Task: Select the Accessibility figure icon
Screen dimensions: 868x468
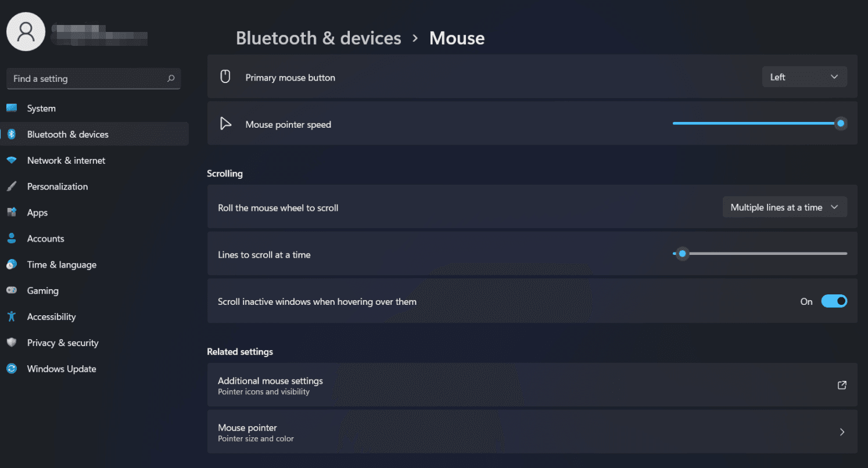Action: point(12,316)
